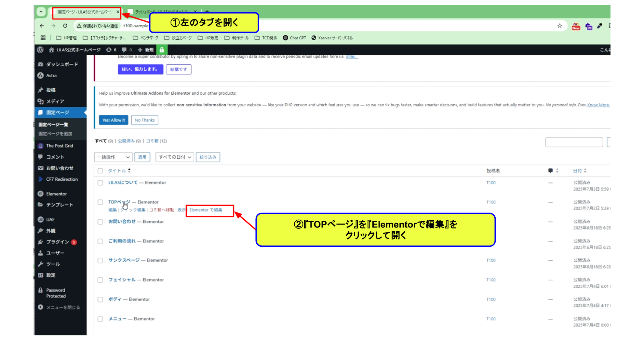Open the 制作ツール bookmark folder
Image resolution: width=644 pixels, height=351 pixels.
pos(236,38)
